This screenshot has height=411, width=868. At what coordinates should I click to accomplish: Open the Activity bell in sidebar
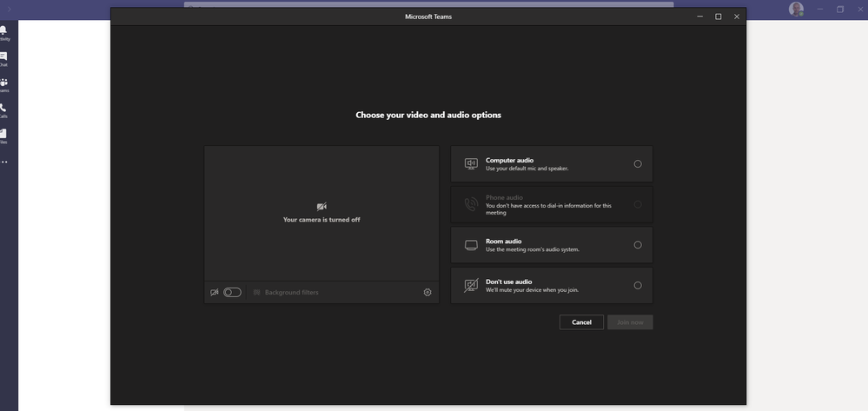pos(4,33)
